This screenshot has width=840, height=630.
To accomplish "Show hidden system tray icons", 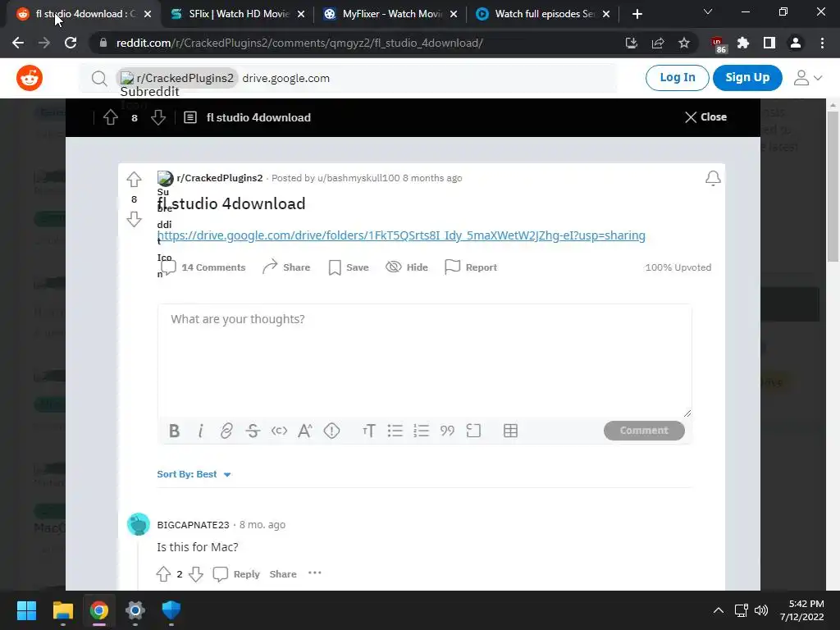I will [719, 610].
